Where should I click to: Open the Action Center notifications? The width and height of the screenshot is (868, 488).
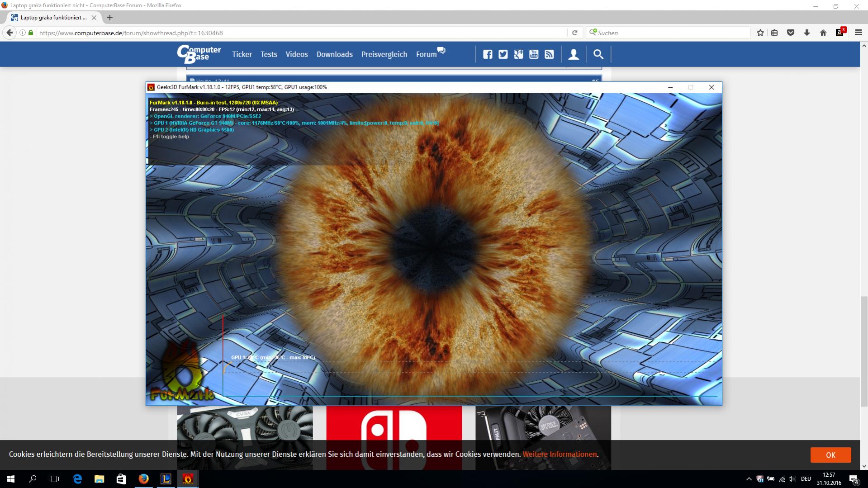(x=854, y=479)
